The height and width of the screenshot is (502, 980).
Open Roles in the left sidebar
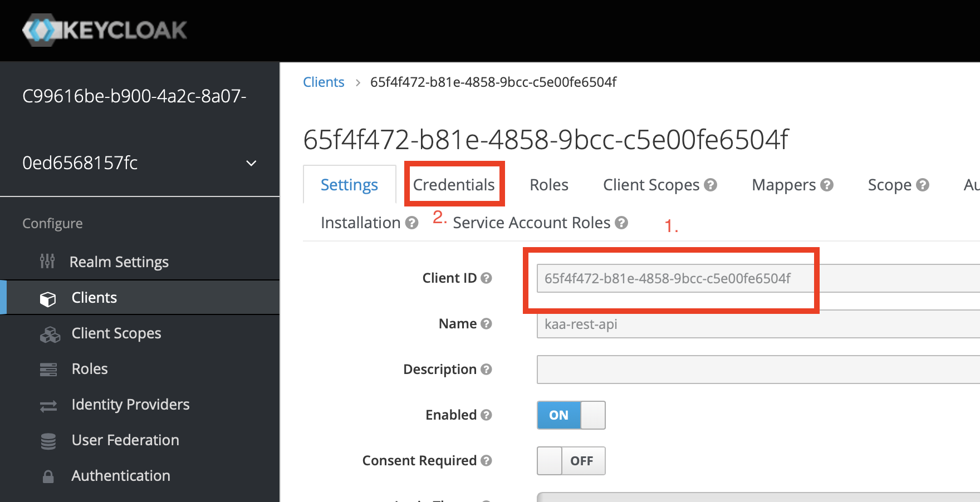(90, 369)
